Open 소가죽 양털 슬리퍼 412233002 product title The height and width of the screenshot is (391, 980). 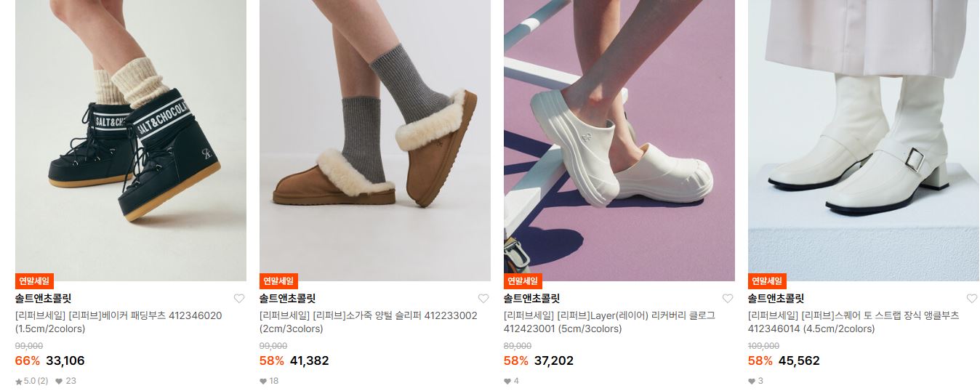(x=369, y=322)
